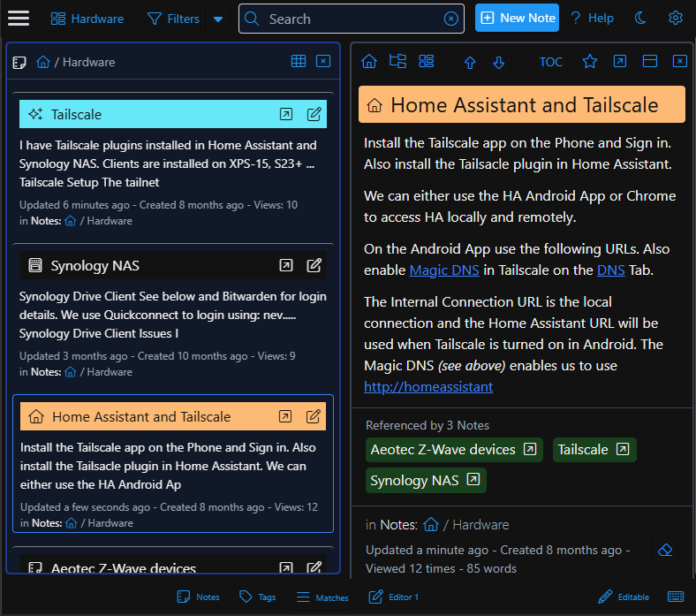
Task: Toggle the TOC table of contents
Action: [x=550, y=62]
